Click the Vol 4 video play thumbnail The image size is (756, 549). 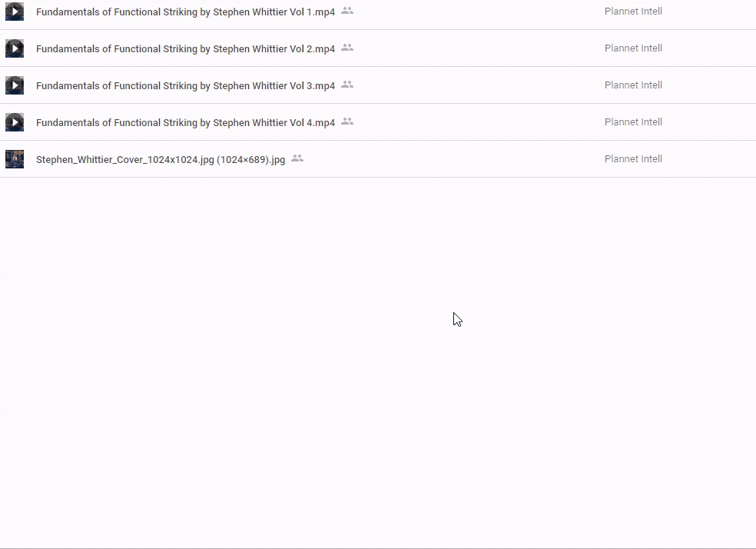pos(15,122)
